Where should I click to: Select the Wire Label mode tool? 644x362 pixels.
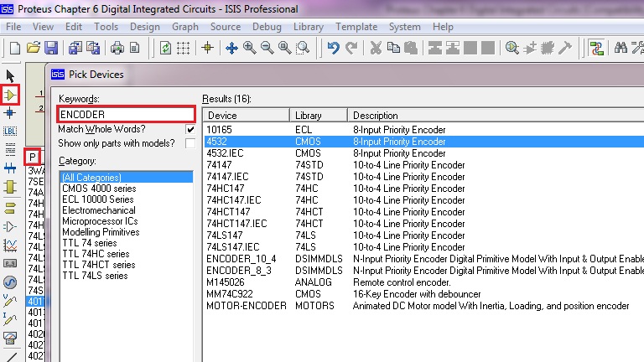click(11, 131)
